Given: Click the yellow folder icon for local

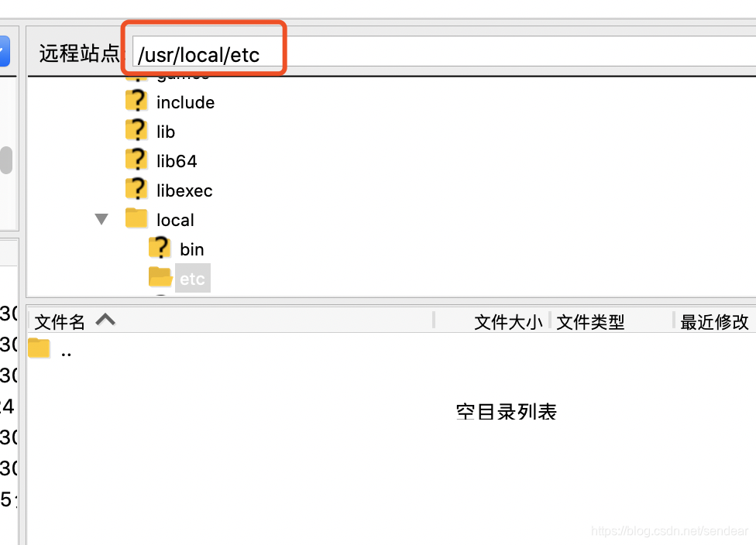Looking at the screenshot, I should click(x=136, y=219).
